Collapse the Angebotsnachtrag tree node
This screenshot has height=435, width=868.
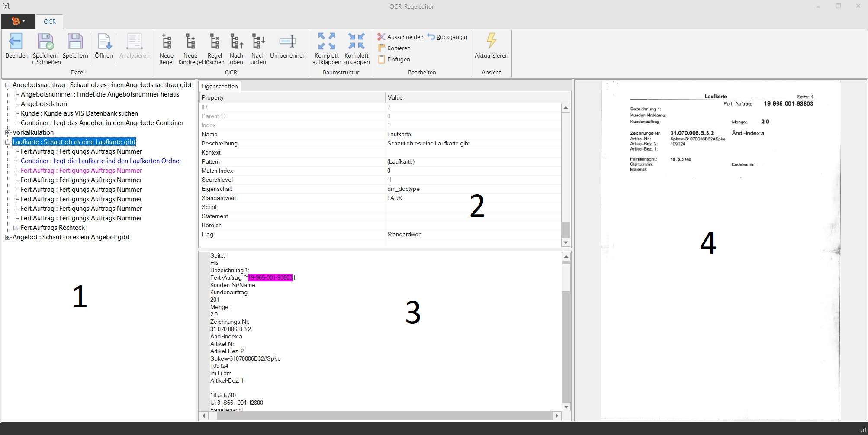(7, 85)
